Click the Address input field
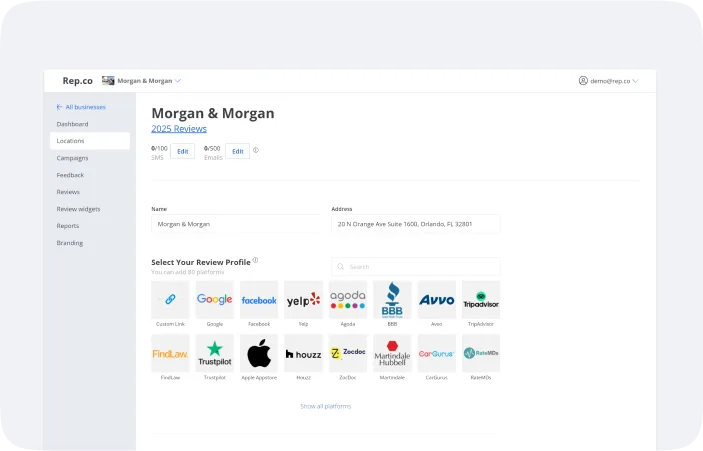 tap(416, 224)
